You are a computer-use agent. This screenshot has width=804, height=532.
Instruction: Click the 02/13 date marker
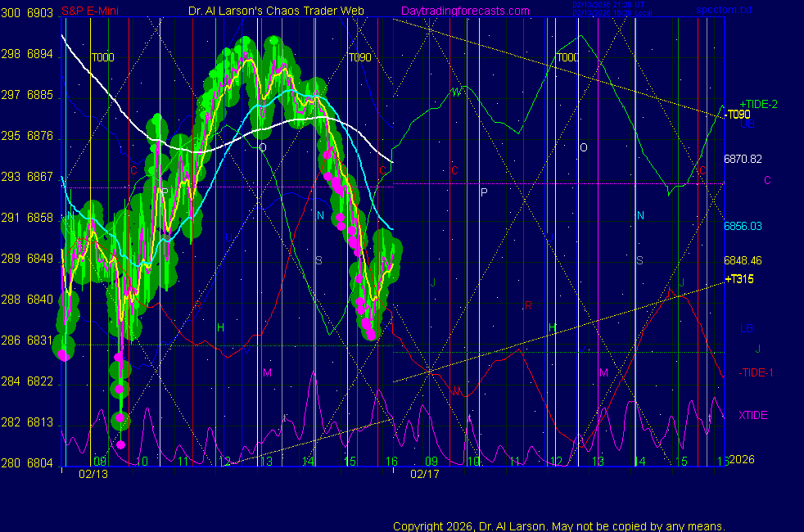pyautogui.click(x=93, y=473)
